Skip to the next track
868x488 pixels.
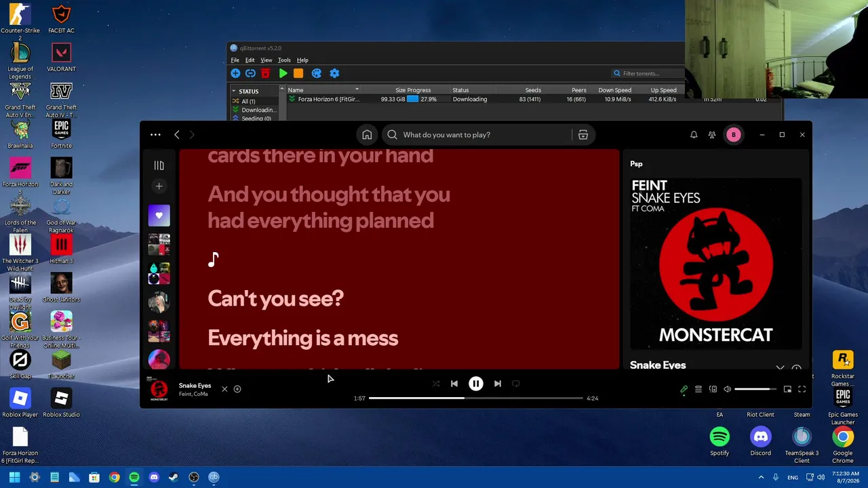click(498, 384)
